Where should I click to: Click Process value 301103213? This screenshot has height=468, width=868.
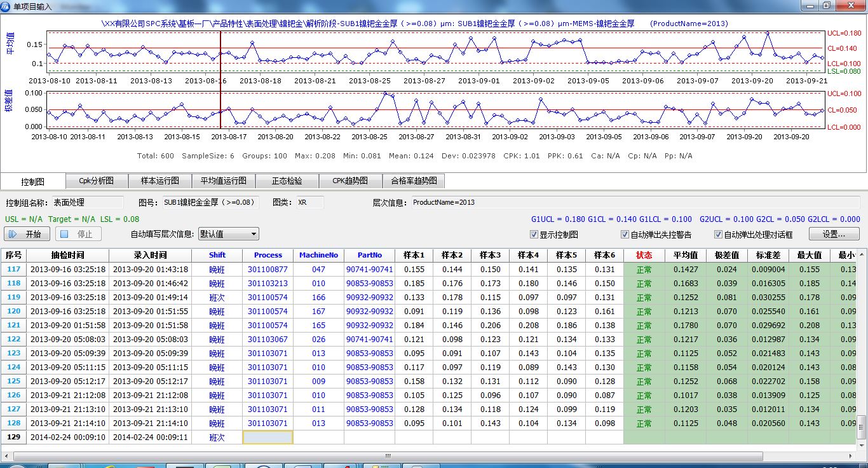click(x=268, y=284)
